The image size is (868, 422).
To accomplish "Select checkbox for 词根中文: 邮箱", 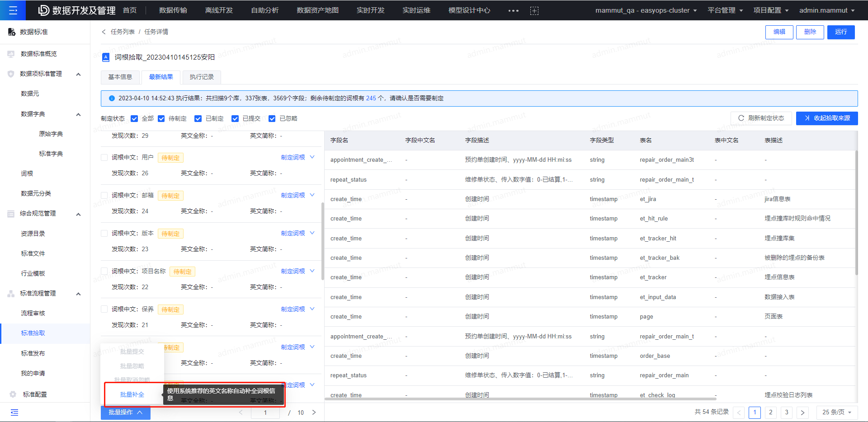I will tap(104, 196).
